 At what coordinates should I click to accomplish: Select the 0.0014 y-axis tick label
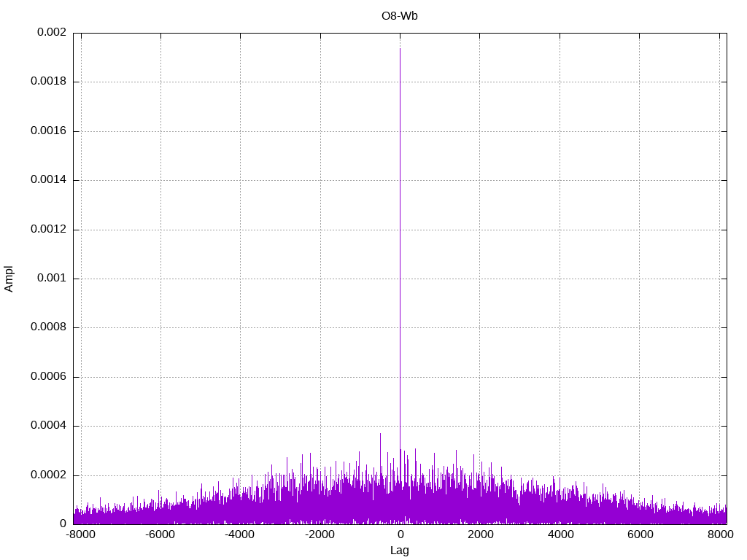48,180
